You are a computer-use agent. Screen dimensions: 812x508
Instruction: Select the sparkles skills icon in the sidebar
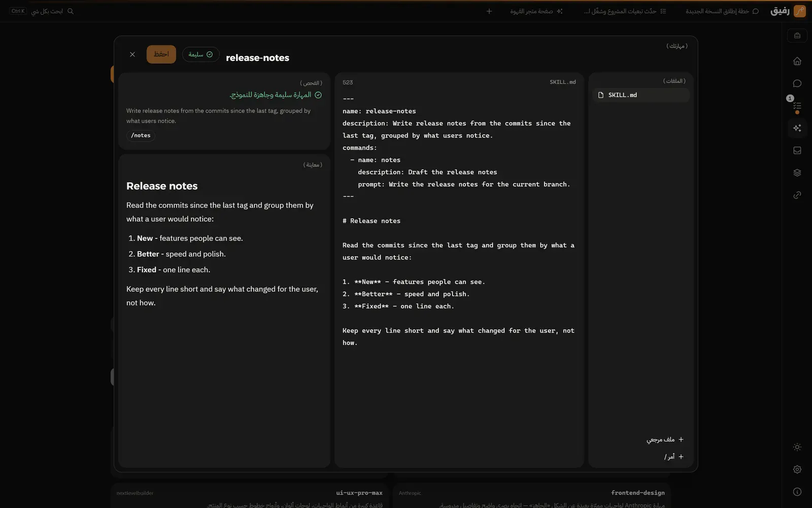(797, 128)
